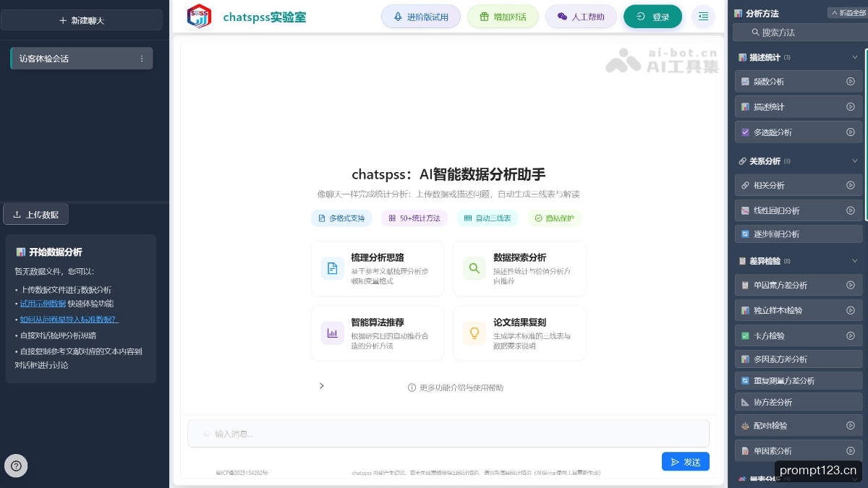Viewport: 868px width, 488px height.
Task: Click the magnifier icon in 数据探索分析 card
Action: tap(475, 268)
